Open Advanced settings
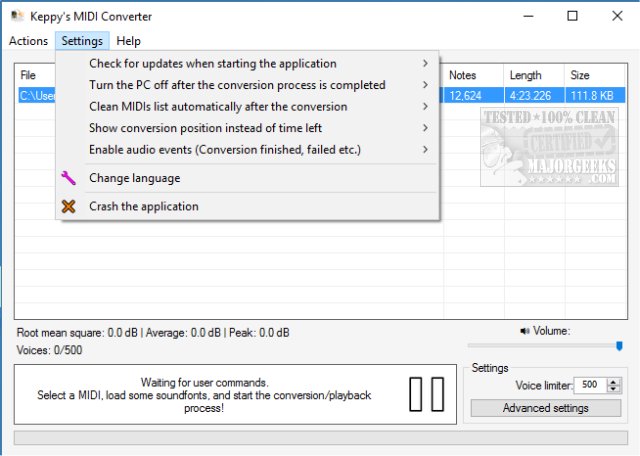 [x=546, y=408]
